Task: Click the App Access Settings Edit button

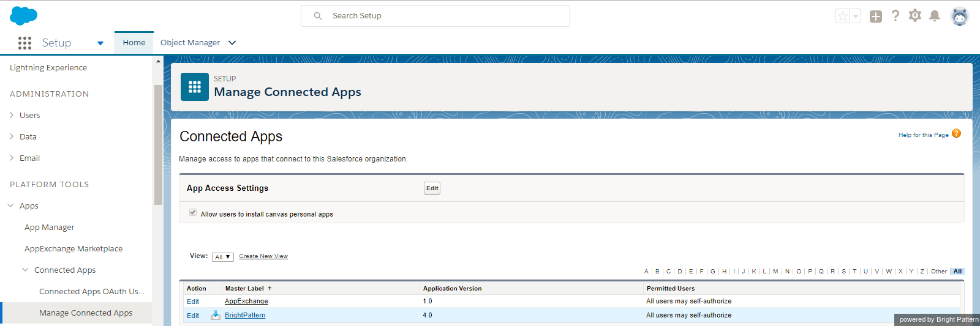Action: point(432,188)
